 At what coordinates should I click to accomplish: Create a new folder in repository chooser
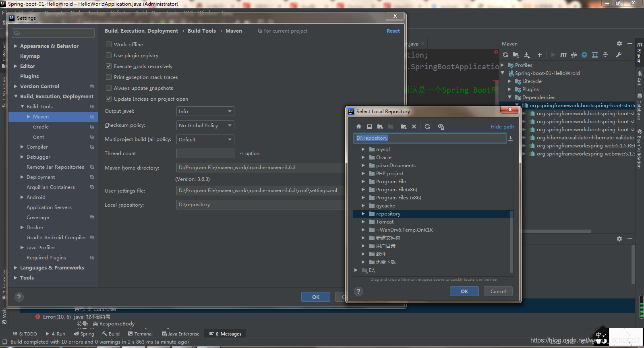pos(404,126)
